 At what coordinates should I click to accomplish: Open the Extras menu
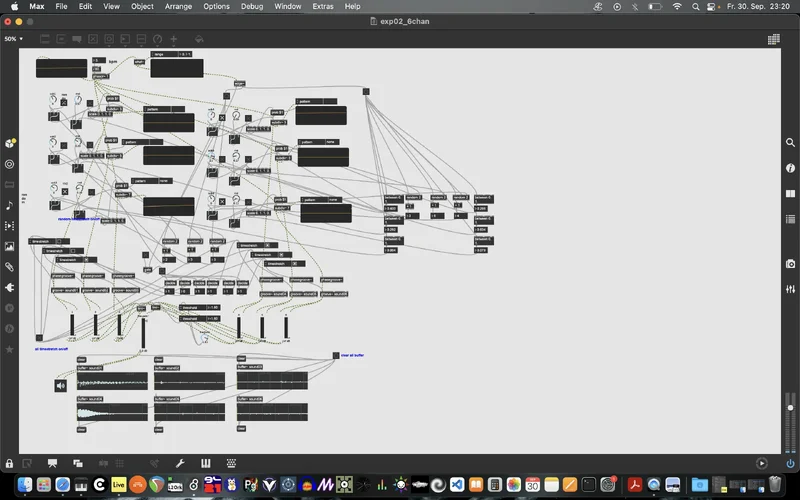point(322,6)
